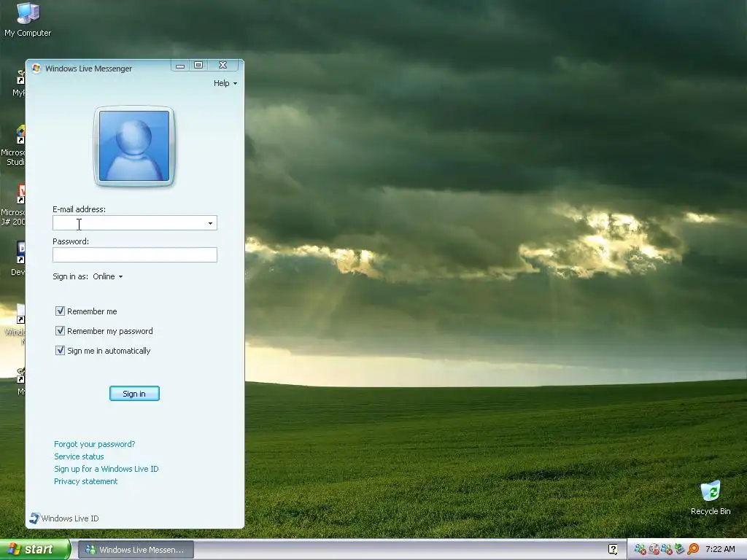The width and height of the screenshot is (747, 560).
Task: Click the third tray icon, second Messenger buddies icon
Action: (x=667, y=550)
